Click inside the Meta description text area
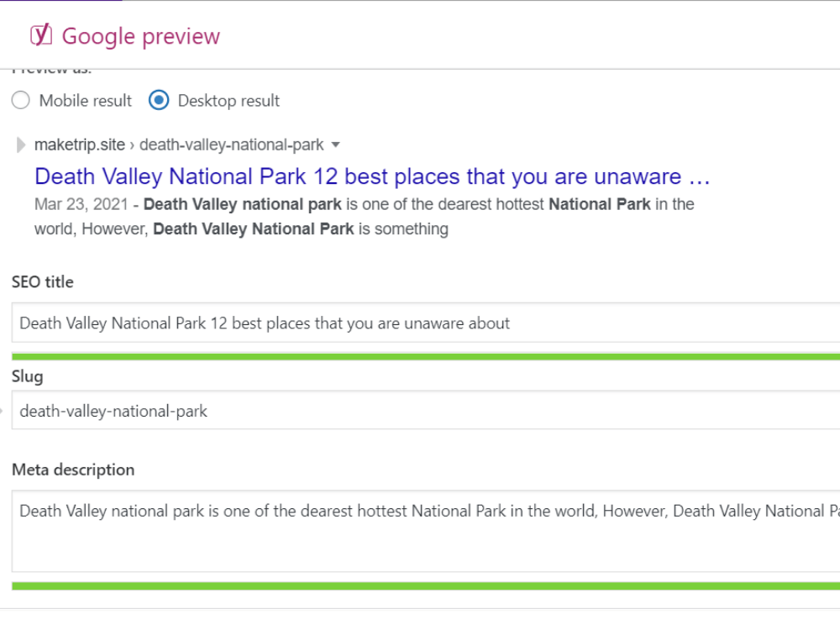The width and height of the screenshot is (840, 630). coord(426,531)
